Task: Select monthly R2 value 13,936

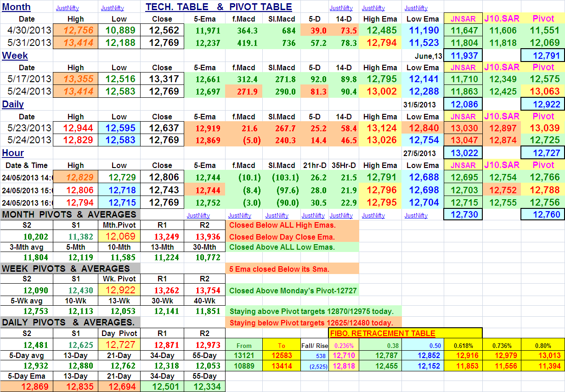Action: click(205, 236)
